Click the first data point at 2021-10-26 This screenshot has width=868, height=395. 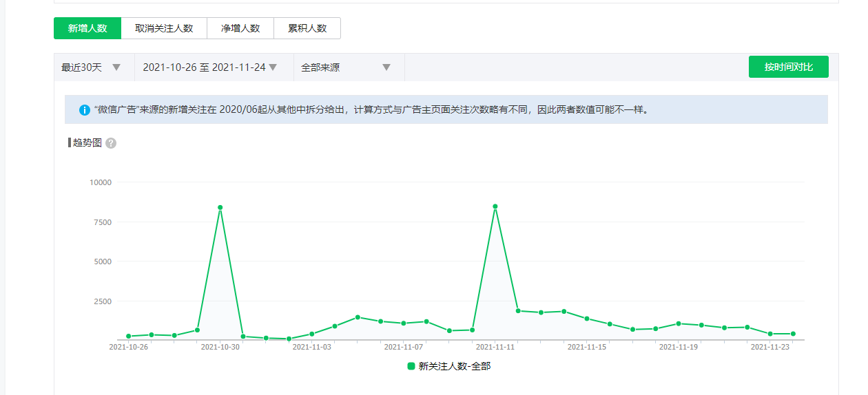(x=128, y=336)
